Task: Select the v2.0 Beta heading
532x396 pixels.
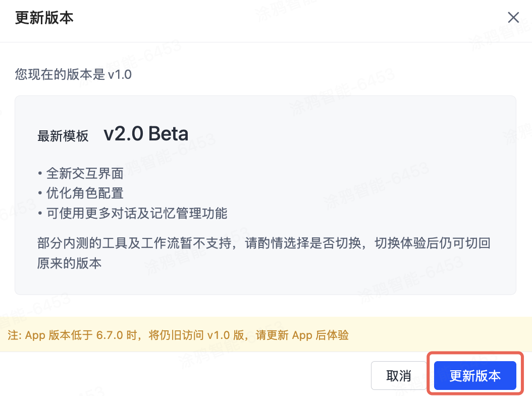Action: 146,134
